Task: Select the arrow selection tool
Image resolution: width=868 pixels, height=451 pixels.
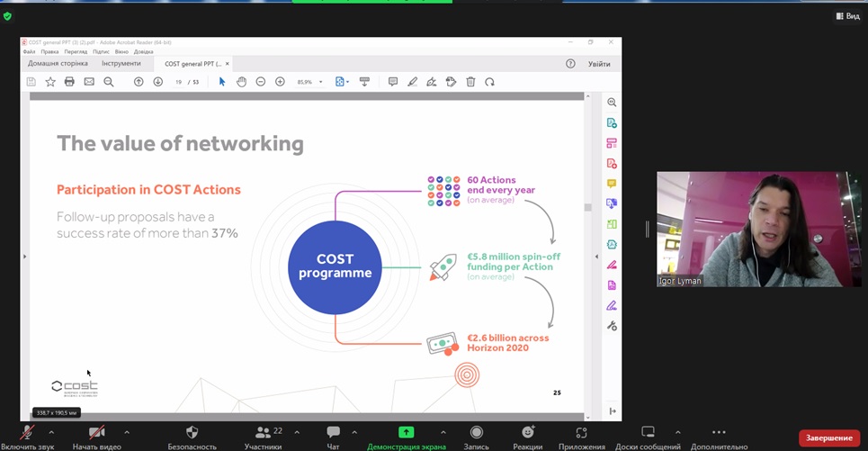Action: [x=222, y=82]
